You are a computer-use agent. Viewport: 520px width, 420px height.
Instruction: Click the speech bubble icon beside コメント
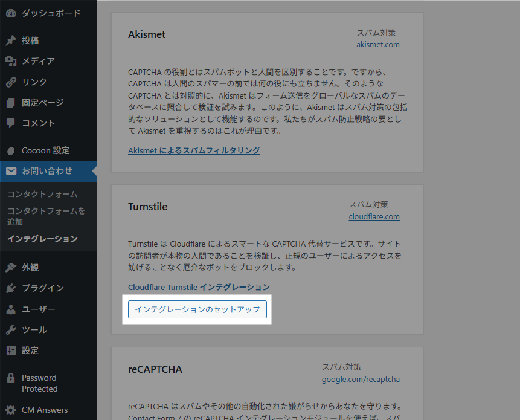pyautogui.click(x=11, y=123)
